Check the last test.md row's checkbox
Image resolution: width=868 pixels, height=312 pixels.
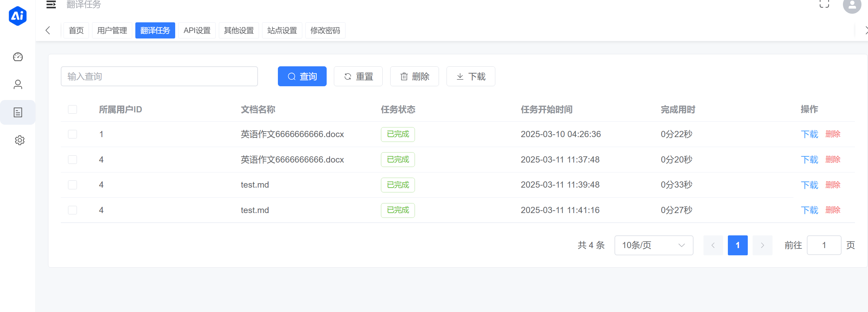[x=72, y=210]
